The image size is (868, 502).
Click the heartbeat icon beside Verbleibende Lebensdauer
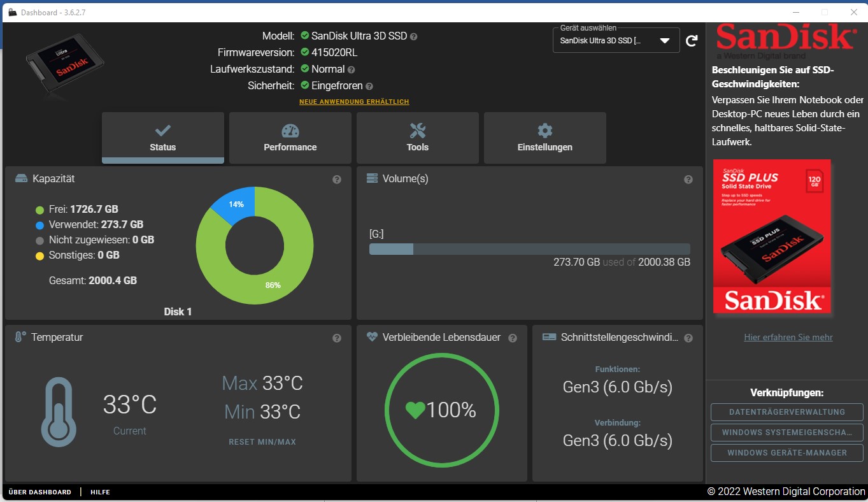click(373, 337)
